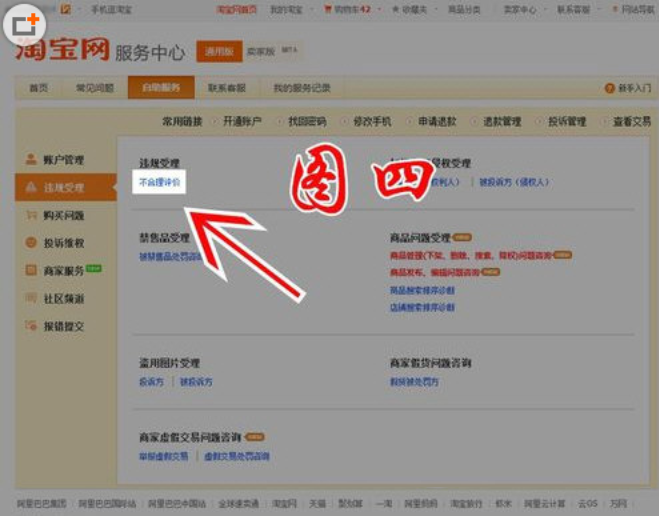Expand the 联系客服 dropdown in top bar
Image resolution: width=659 pixels, height=517 pixels.
click(599, 9)
